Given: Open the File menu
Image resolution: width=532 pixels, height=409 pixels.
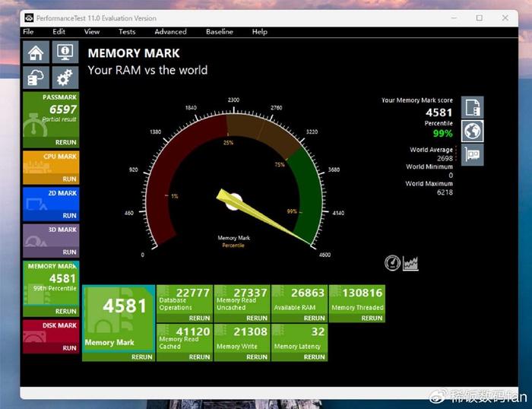Looking at the screenshot, I should [28, 32].
